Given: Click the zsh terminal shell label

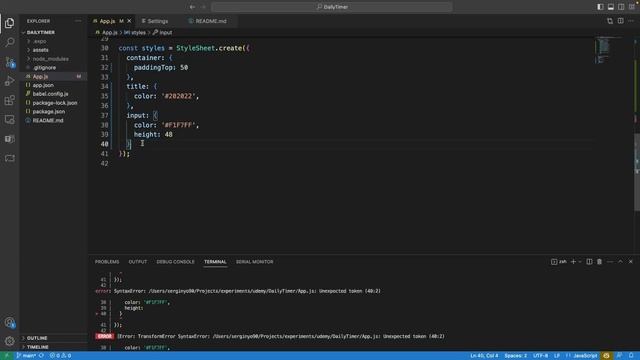Looking at the screenshot, I should tap(559, 262).
